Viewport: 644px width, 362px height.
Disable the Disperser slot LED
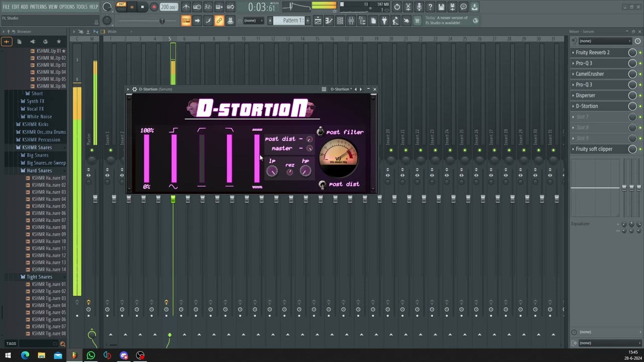click(640, 96)
